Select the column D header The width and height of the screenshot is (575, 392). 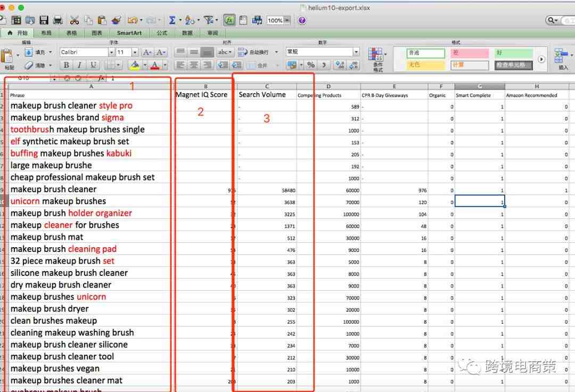click(x=328, y=86)
